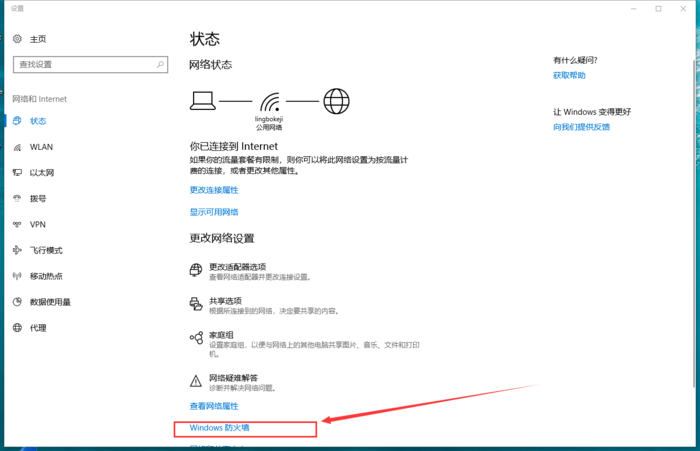The width and height of the screenshot is (700, 451).
Task: Click 更改连接属性 link
Action: tap(214, 189)
